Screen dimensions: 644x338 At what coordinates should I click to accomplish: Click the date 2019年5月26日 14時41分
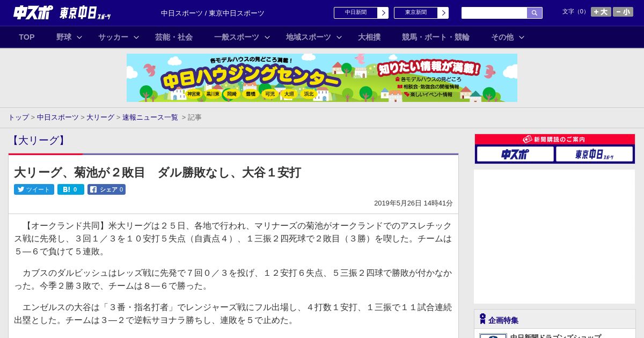(x=413, y=203)
